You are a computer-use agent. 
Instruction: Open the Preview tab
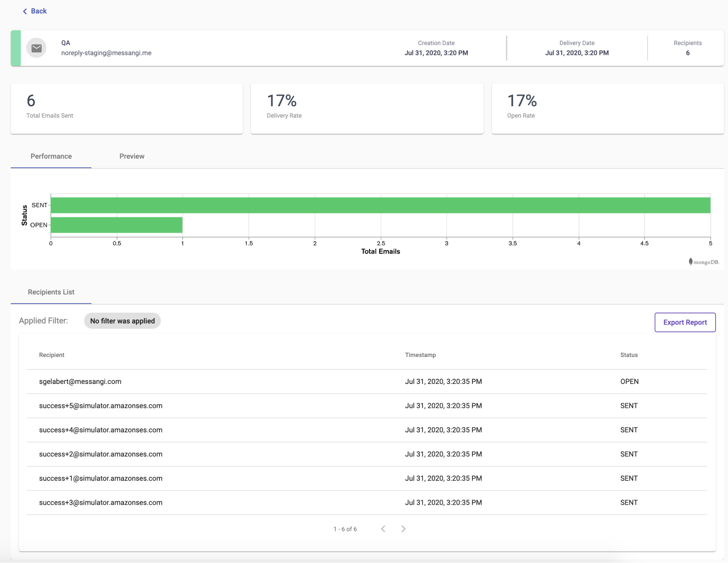tap(132, 156)
